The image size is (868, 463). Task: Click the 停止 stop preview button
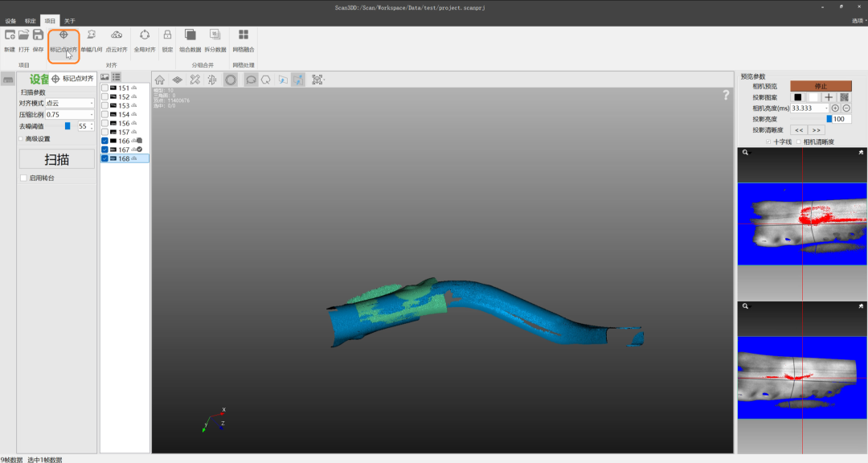[x=821, y=86]
